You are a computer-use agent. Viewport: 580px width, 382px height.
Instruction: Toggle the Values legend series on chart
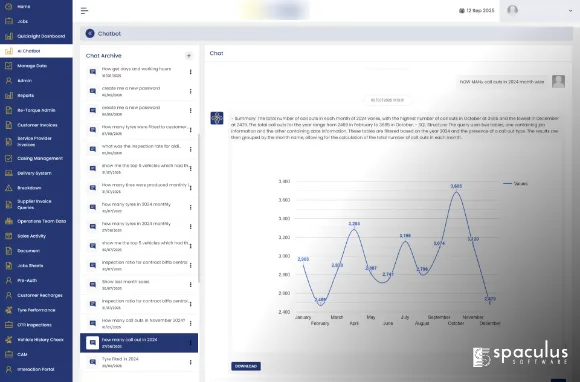515,183
